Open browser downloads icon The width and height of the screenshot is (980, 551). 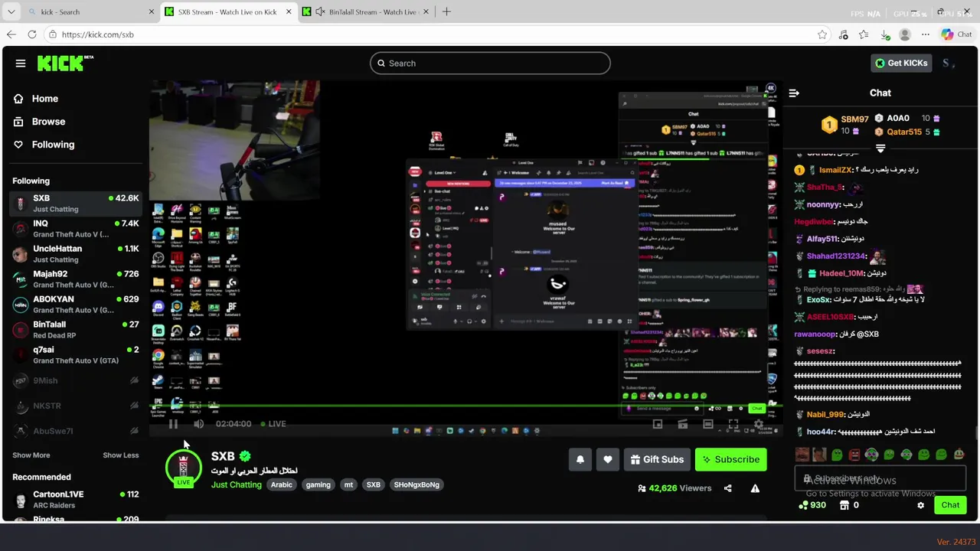coord(884,34)
